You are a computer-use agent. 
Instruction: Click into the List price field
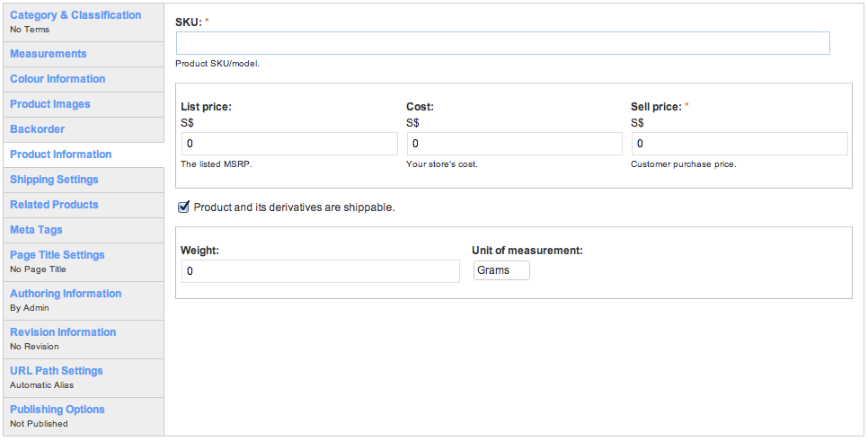pyautogui.click(x=289, y=144)
